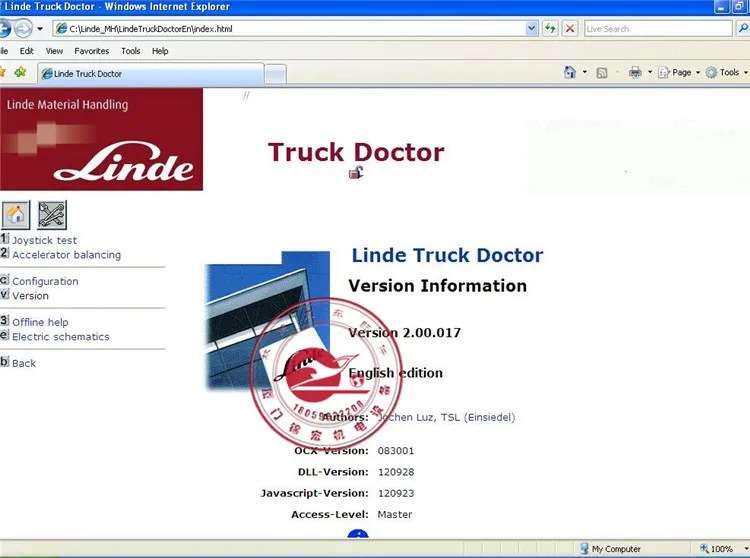Expand the Home button dropdown arrow
750x558 pixels.
(x=585, y=73)
